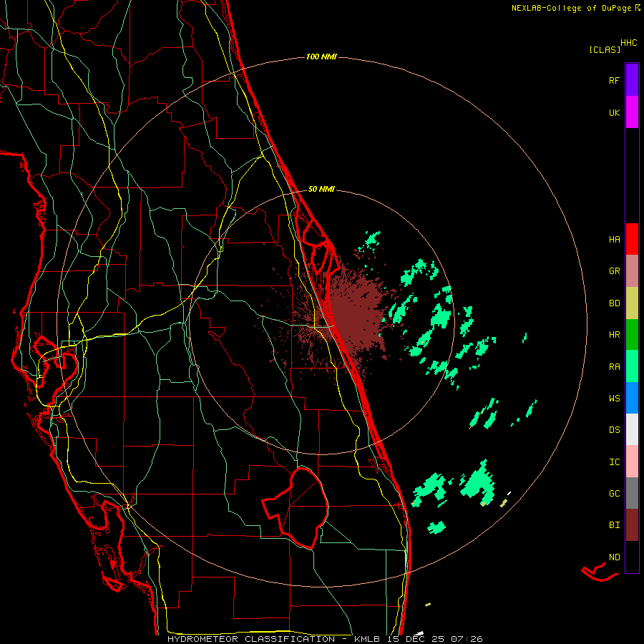Click the 100 NMI range ring label
Screen dimensions: 644x644
[321, 57]
